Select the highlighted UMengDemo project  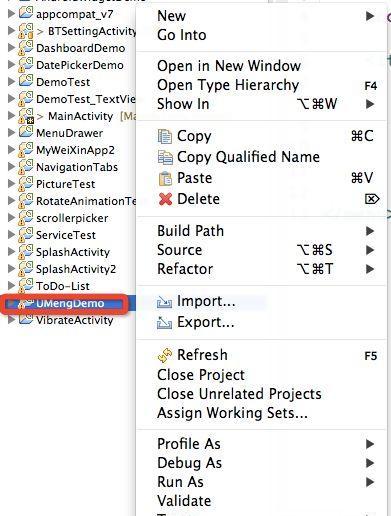tap(70, 303)
